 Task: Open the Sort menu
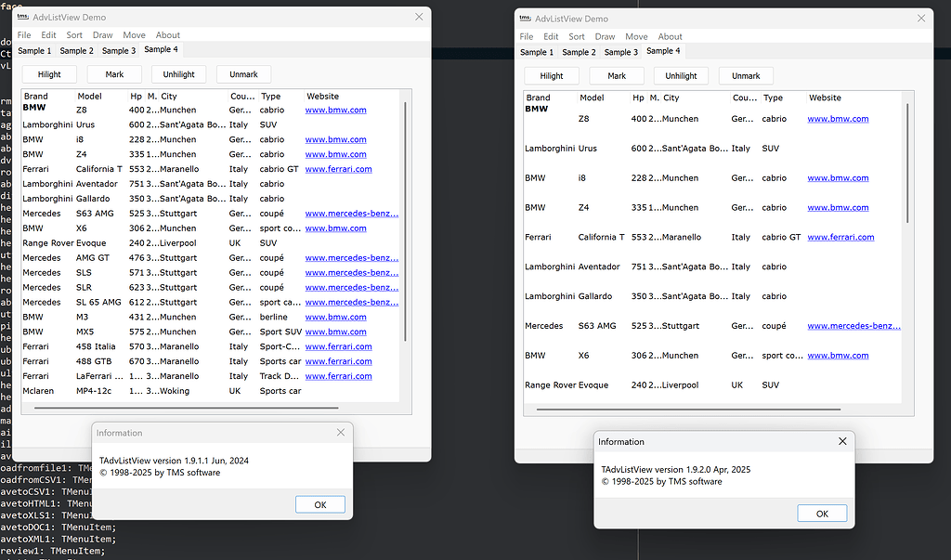click(74, 34)
